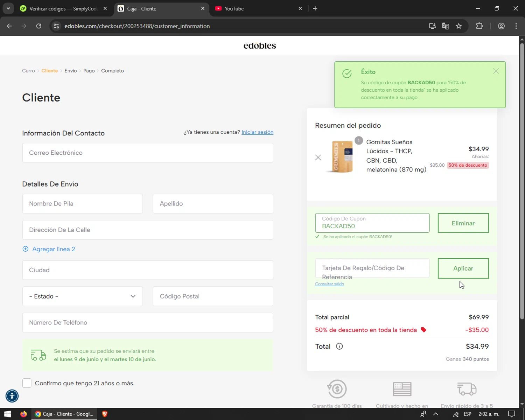Select the Envío breadcrumb step
The image size is (525, 420).
[70, 71]
